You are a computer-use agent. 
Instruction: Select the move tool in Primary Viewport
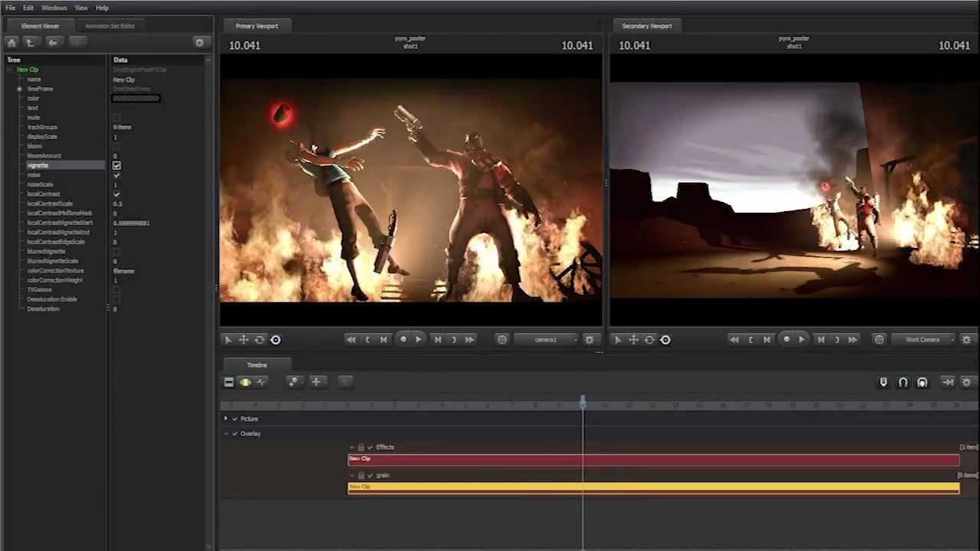point(243,340)
